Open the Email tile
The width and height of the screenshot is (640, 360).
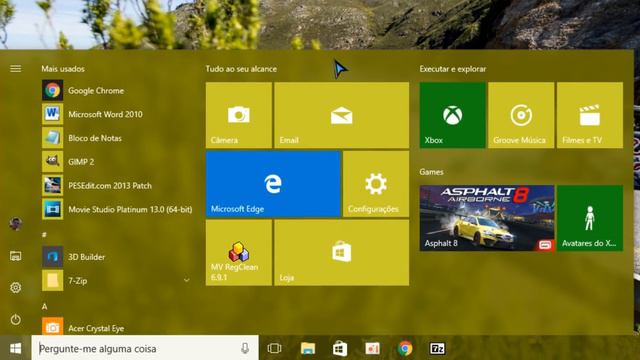[342, 115]
